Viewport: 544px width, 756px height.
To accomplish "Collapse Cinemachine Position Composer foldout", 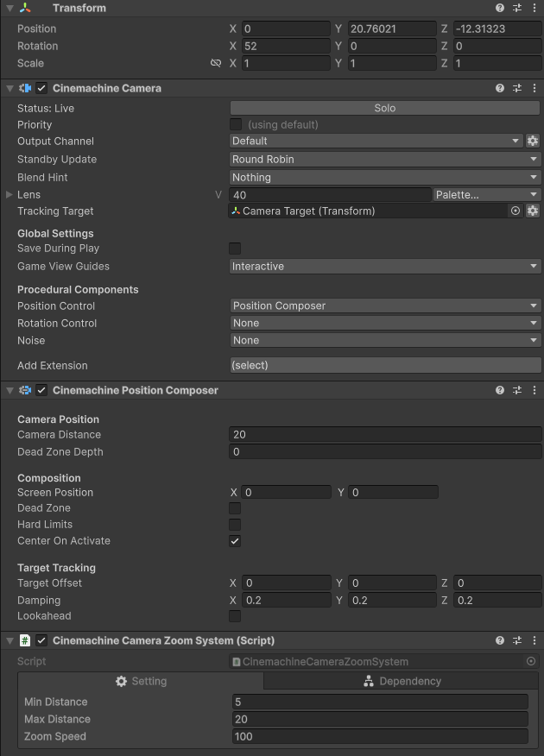I will pyautogui.click(x=9, y=391).
